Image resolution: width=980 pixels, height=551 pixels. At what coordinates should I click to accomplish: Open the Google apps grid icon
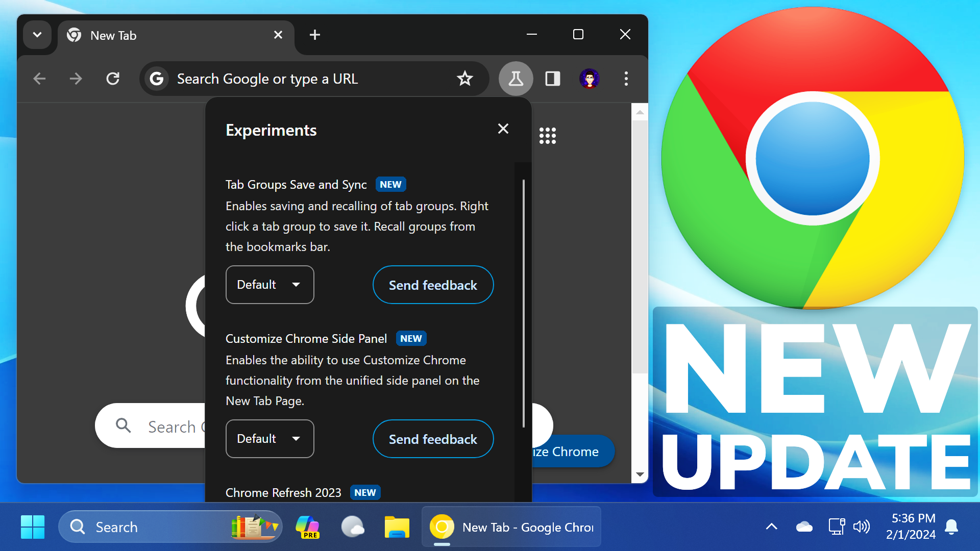547,136
